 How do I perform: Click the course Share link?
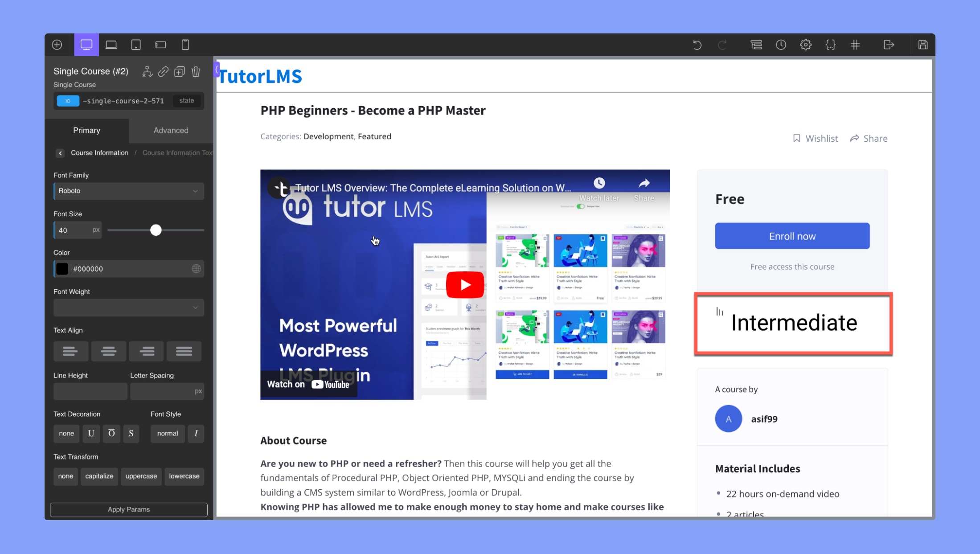[869, 139]
